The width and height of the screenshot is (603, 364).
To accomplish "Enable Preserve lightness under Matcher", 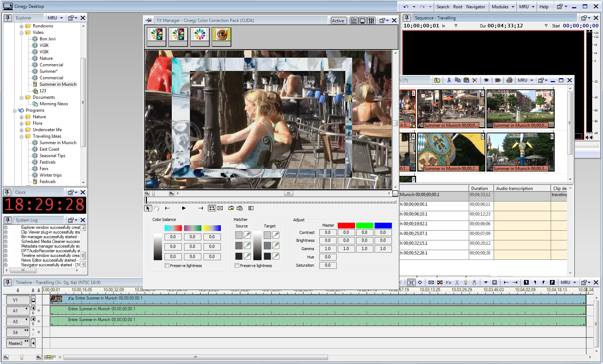I will tap(237, 266).
